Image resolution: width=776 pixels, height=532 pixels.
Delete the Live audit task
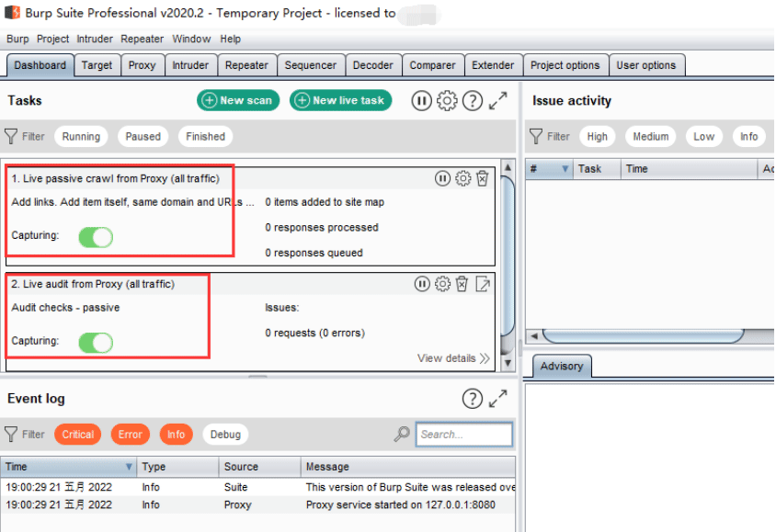pos(462,284)
